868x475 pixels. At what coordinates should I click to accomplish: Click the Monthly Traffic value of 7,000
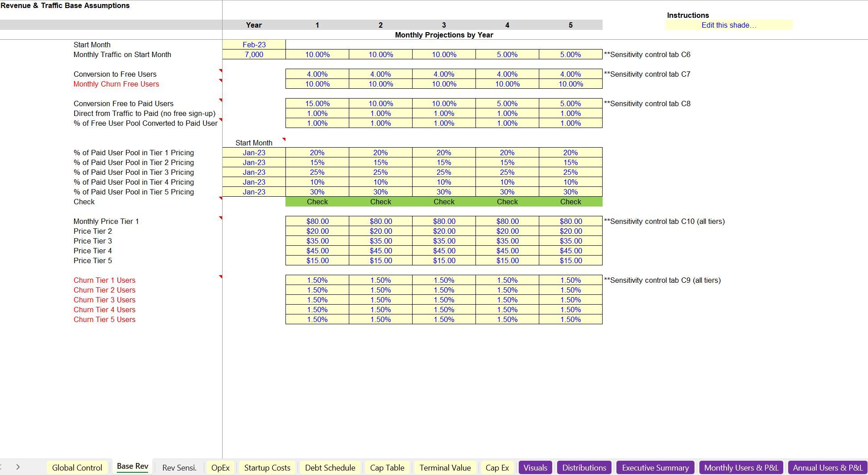253,54
